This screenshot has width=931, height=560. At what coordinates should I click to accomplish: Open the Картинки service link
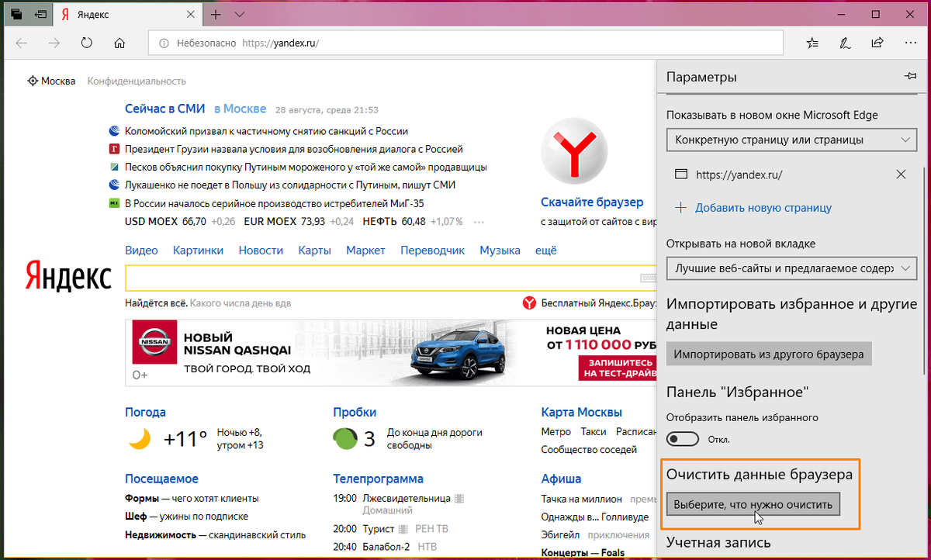(x=198, y=251)
